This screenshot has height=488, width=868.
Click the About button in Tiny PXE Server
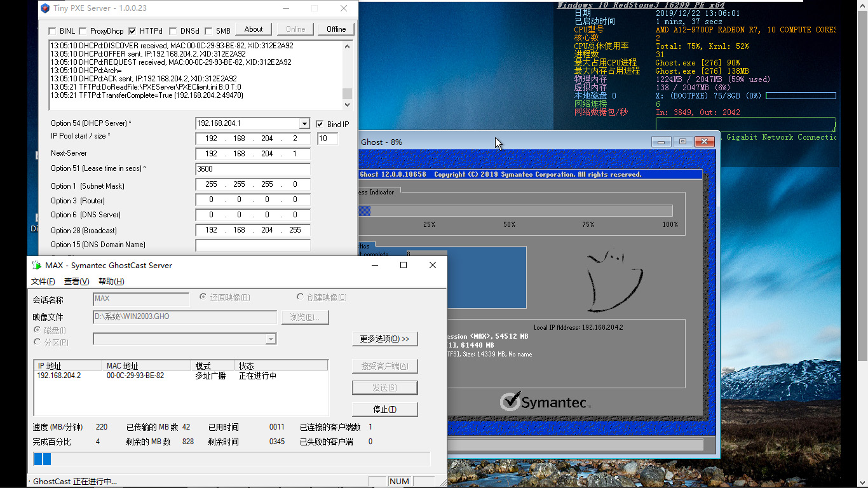[254, 29]
